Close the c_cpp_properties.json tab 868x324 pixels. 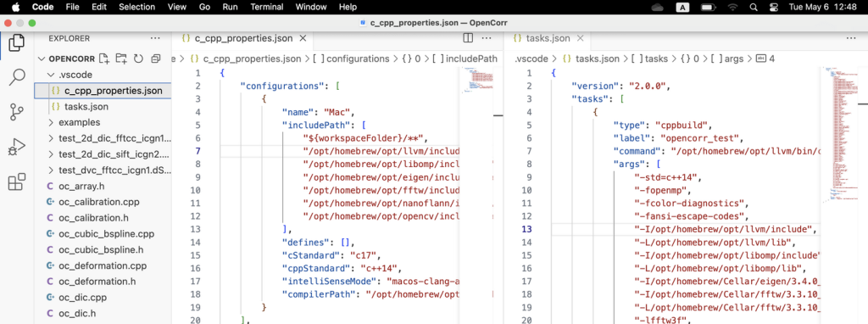[x=303, y=38]
